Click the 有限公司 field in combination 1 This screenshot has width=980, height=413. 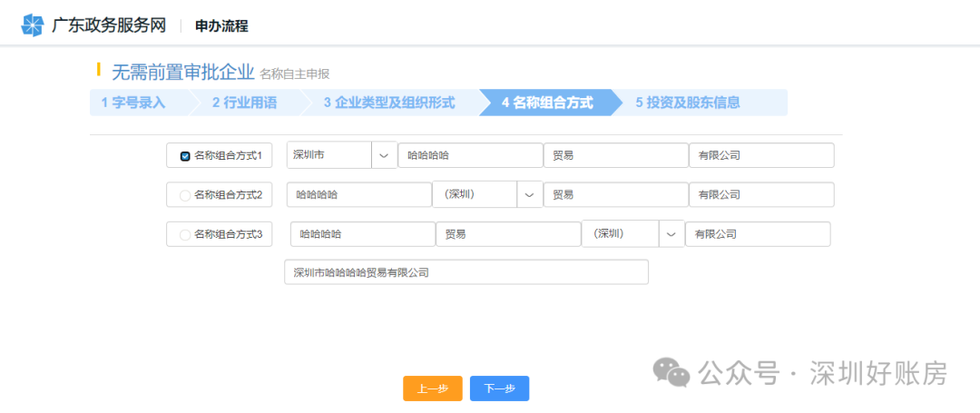pos(762,155)
